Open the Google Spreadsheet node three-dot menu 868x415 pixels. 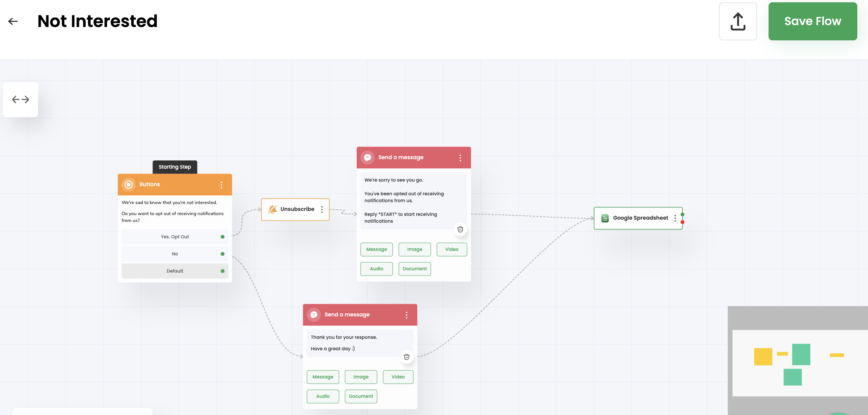675,218
